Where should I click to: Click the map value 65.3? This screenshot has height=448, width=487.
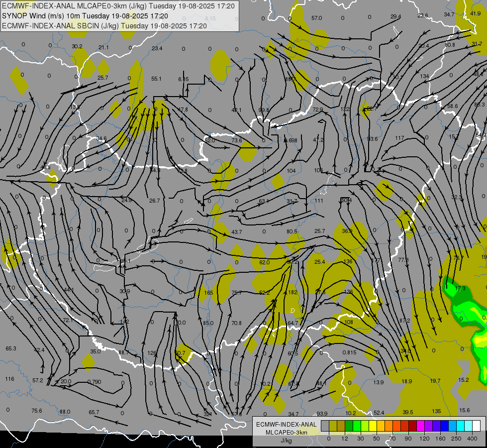(11, 348)
